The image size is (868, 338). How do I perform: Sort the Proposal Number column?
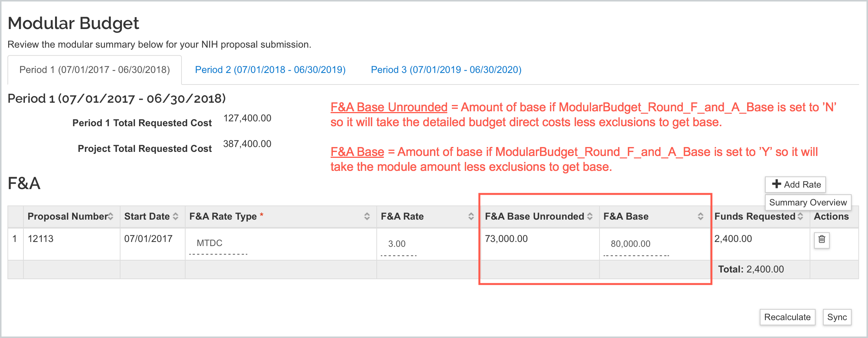coord(111,216)
